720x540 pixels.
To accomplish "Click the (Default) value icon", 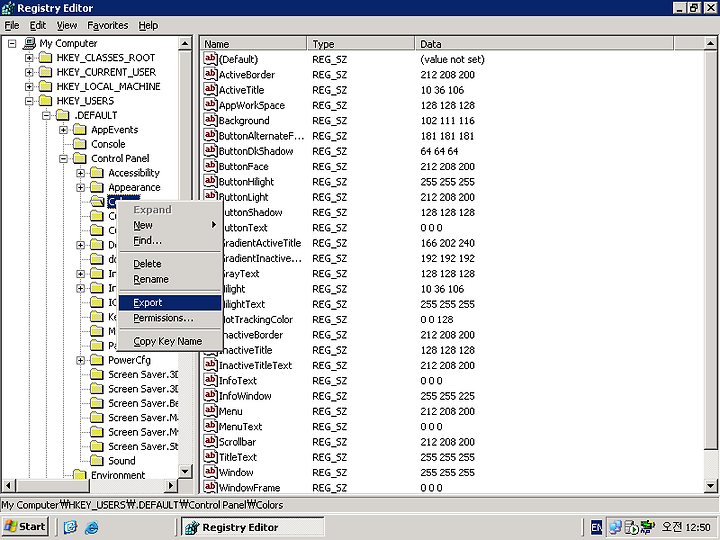I will coord(210,59).
